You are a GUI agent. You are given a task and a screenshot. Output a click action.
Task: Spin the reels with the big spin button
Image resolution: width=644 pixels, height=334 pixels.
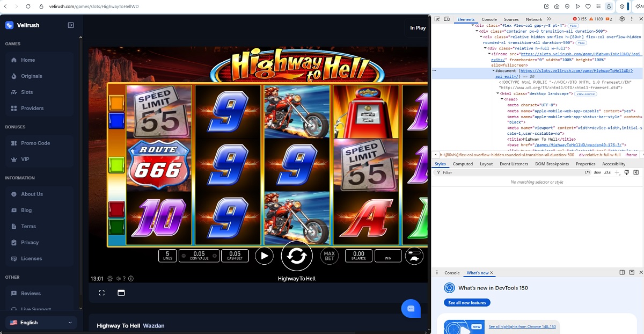point(297,256)
